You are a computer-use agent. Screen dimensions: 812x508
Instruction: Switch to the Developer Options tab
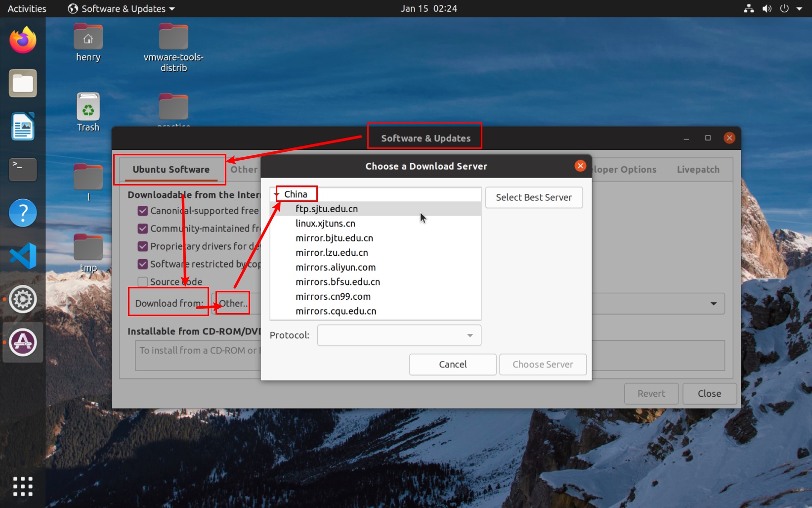coord(624,169)
